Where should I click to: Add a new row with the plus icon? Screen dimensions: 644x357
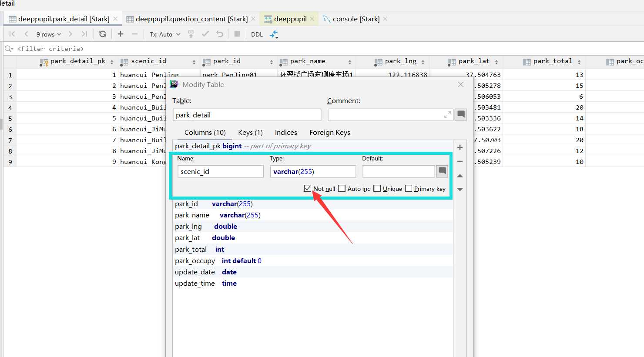pos(121,34)
